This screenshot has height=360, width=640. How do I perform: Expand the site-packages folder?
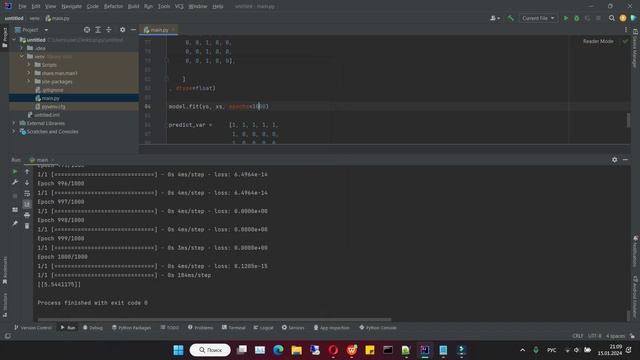click(29, 82)
